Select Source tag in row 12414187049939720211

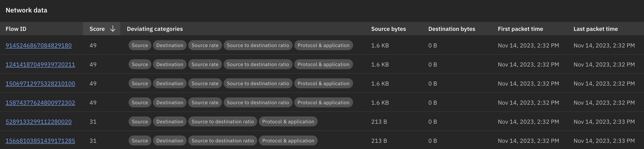(x=140, y=64)
